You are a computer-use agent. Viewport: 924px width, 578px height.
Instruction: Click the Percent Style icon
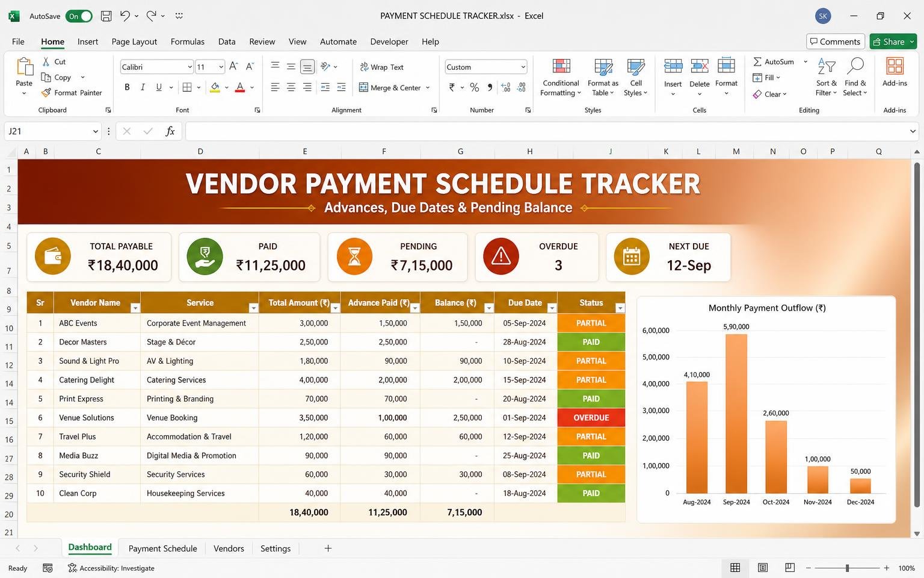475,87
